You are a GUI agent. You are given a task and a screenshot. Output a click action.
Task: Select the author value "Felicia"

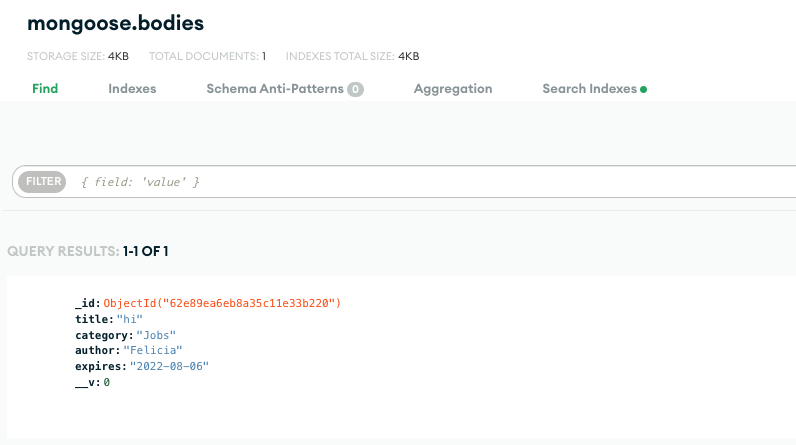pyautogui.click(x=154, y=351)
